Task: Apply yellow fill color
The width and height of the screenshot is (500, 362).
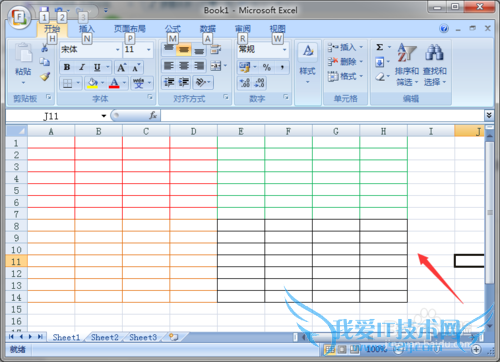Action: (x=92, y=83)
